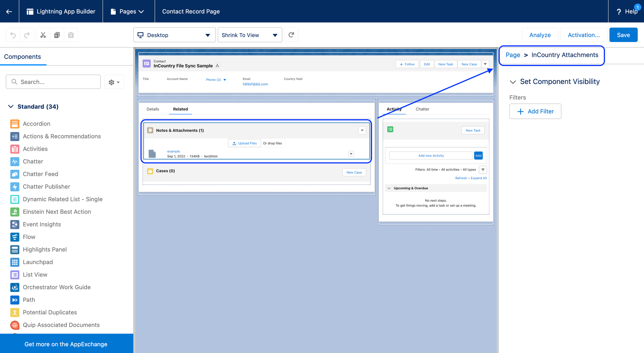Select the Chatter Publisher component
The image size is (644, 353).
click(40, 187)
